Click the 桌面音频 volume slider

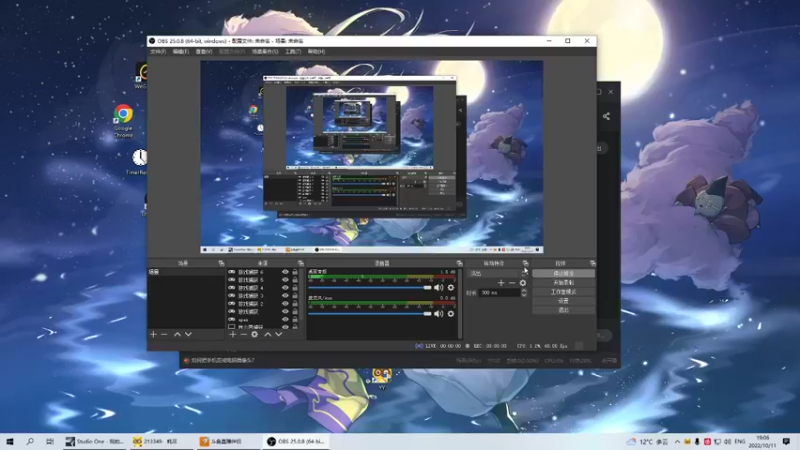370,288
